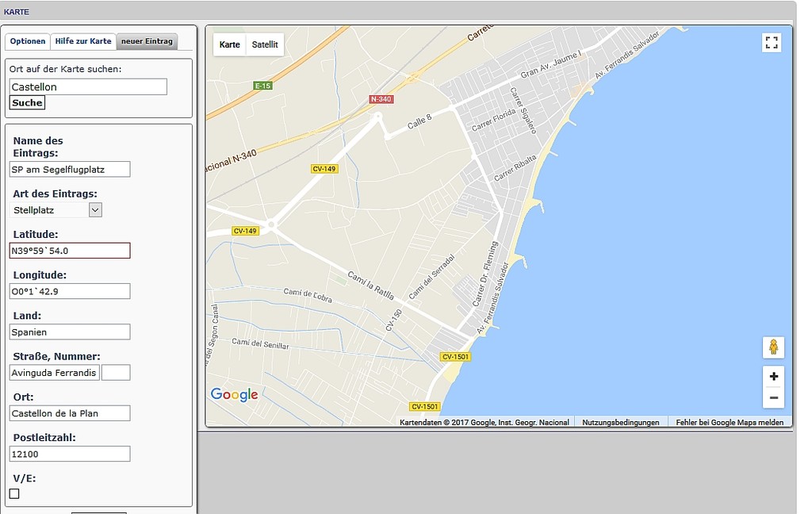Click the Ort field with Castellon de la Plan
Screen dimensions: 812x514
[x=70, y=413]
